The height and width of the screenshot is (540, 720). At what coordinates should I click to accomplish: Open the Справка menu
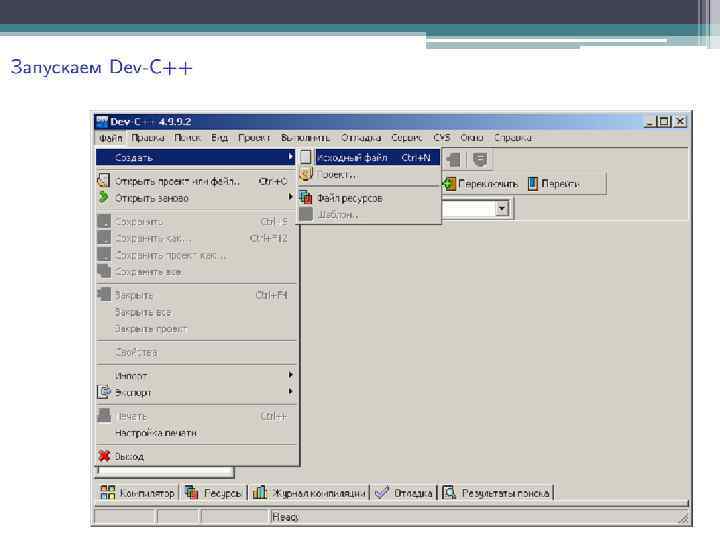pos(513,138)
